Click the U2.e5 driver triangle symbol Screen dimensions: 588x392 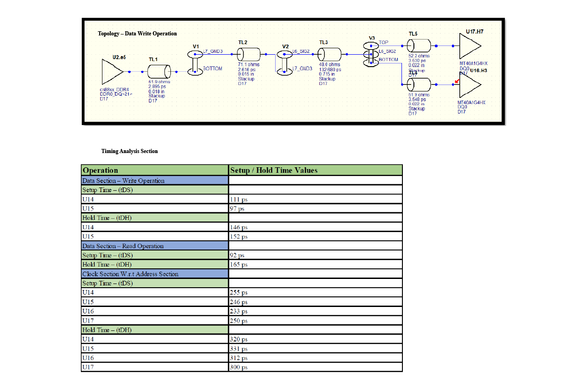[112, 72]
